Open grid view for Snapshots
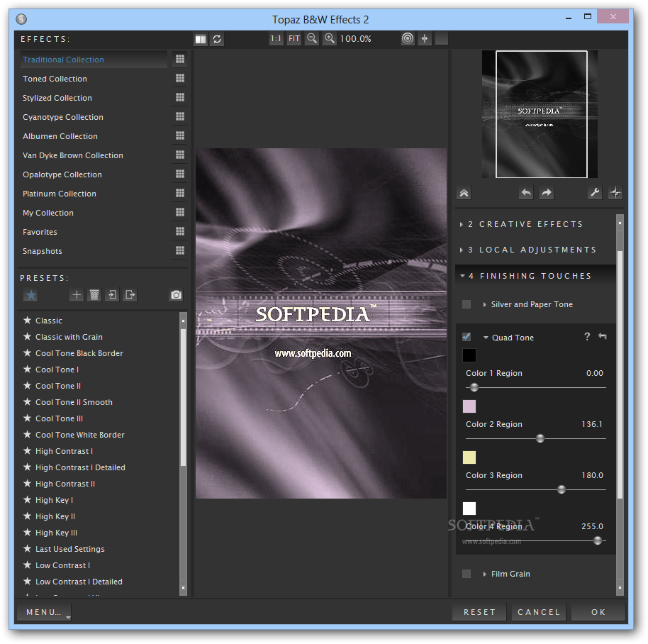Image resolution: width=648 pixels, height=644 pixels. coord(180,250)
